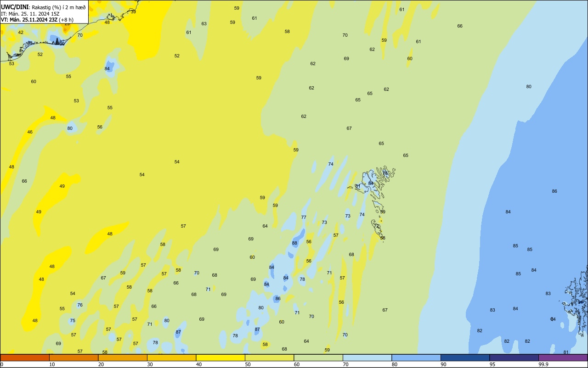Click the 40–50 bright yellow legend swatch
Screen dimensions: 588x368
[220, 357]
